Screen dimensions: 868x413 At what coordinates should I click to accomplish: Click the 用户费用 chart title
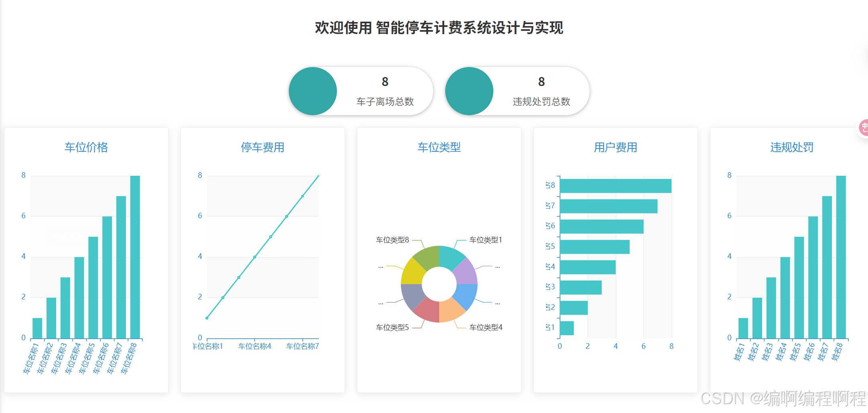tap(616, 147)
